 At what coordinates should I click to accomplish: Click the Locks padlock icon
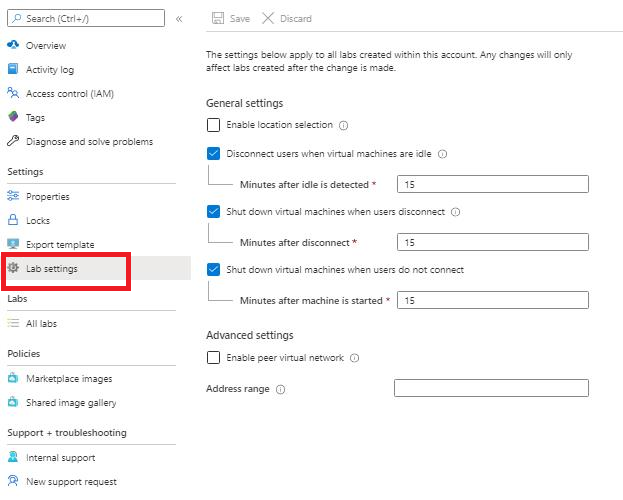(x=13, y=220)
